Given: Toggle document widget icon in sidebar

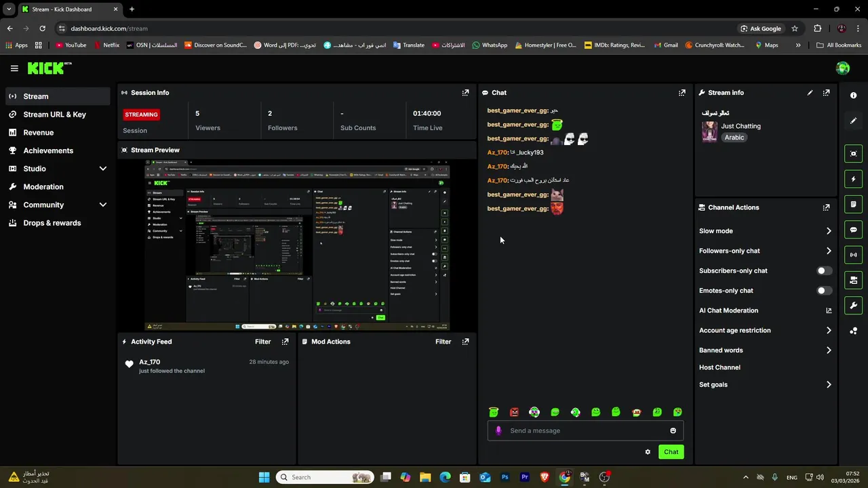Looking at the screenshot, I should coord(853,204).
